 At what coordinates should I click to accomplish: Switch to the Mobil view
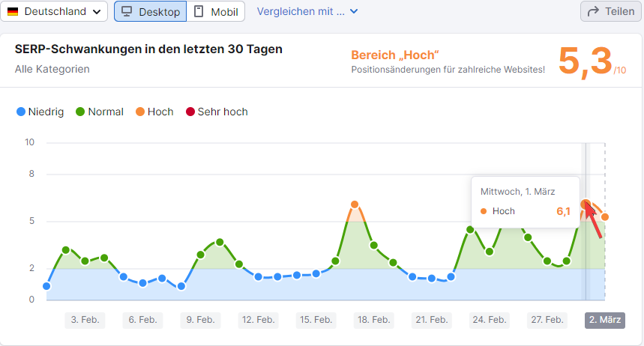point(216,12)
